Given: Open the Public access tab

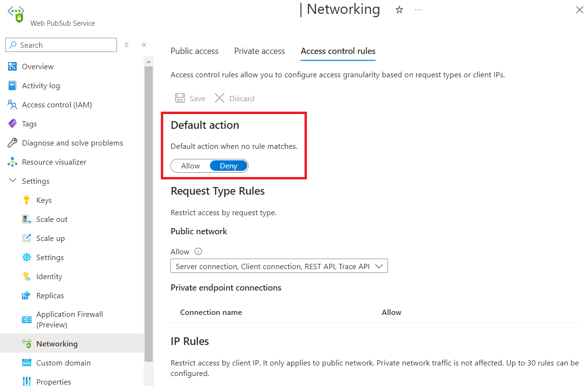Looking at the screenshot, I should [x=194, y=51].
